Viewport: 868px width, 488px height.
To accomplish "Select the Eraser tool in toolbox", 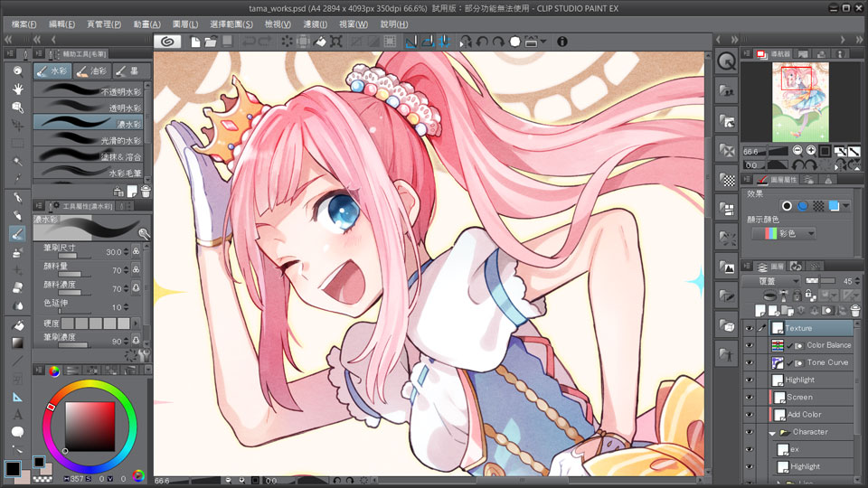I will pos(17,287).
